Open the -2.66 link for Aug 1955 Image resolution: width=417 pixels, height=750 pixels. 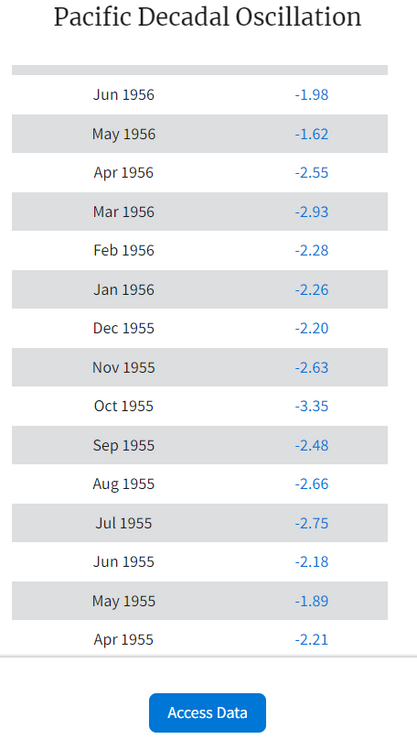coord(312,484)
